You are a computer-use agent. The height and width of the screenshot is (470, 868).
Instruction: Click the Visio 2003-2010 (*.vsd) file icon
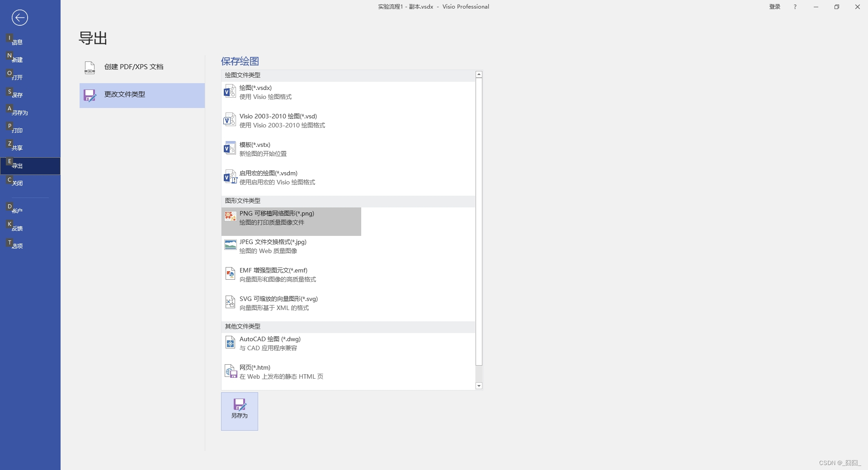[x=230, y=120]
